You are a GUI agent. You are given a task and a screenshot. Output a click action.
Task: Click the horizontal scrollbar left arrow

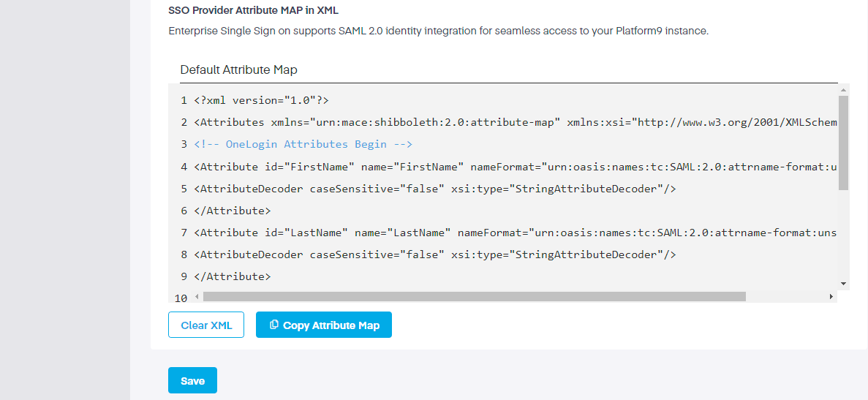pyautogui.click(x=197, y=297)
